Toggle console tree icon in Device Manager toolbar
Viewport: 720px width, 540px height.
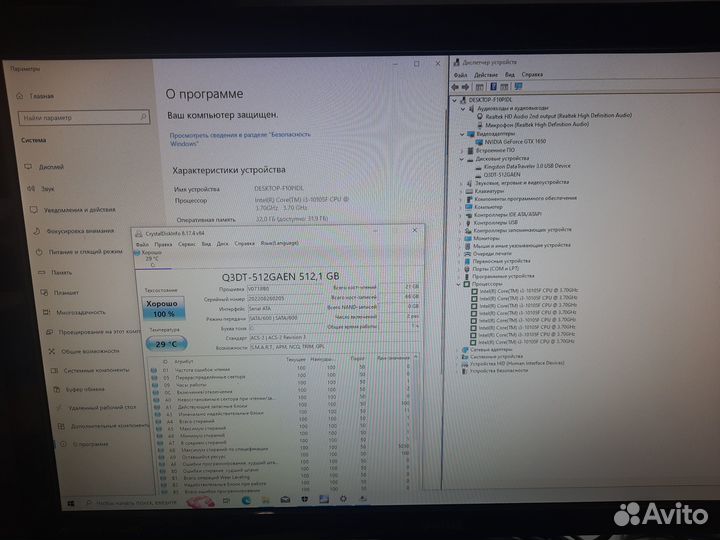pos(479,87)
